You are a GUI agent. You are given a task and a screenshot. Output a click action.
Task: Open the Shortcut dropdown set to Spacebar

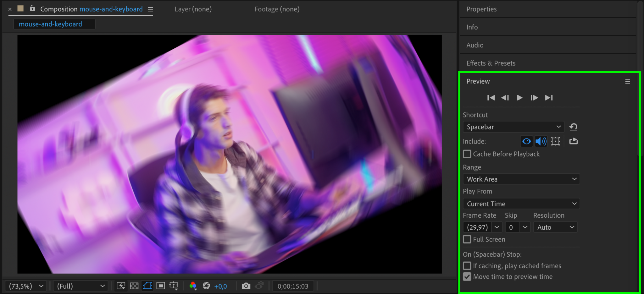514,127
